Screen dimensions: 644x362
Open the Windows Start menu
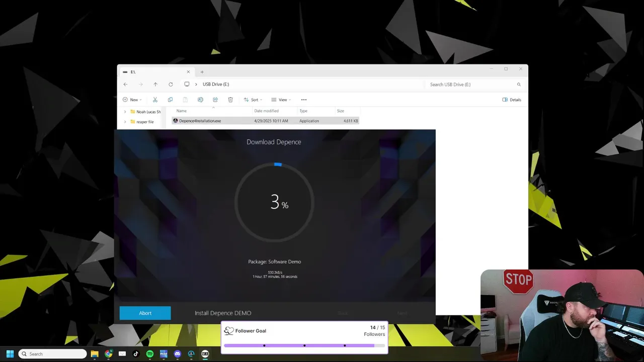(x=10, y=354)
